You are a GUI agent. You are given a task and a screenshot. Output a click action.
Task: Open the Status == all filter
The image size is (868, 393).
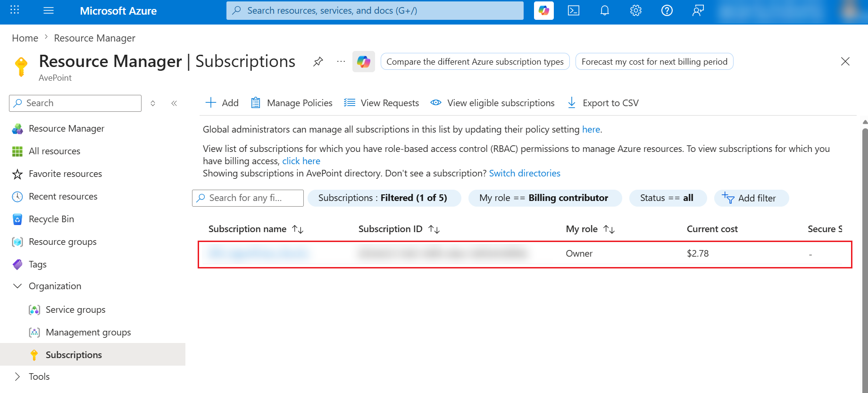click(x=668, y=198)
